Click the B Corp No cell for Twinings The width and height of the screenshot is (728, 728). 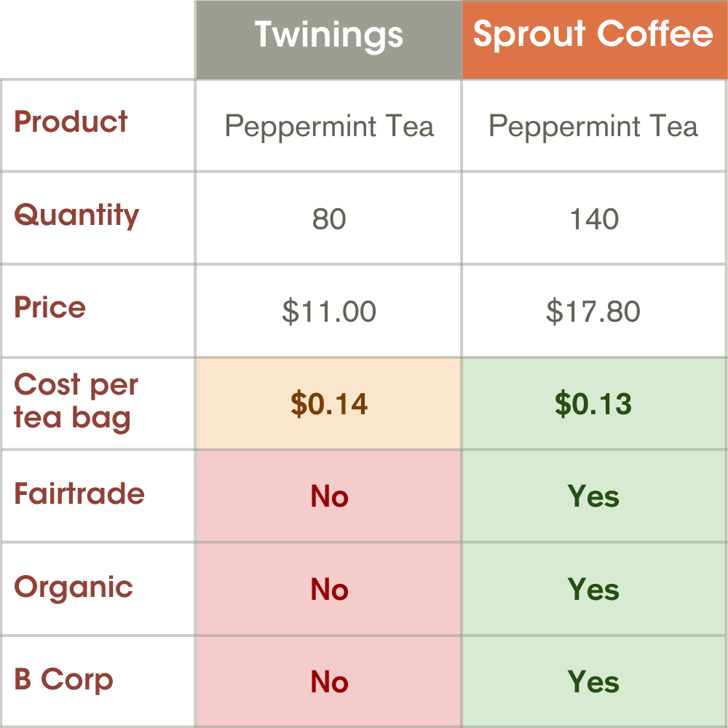(x=329, y=682)
